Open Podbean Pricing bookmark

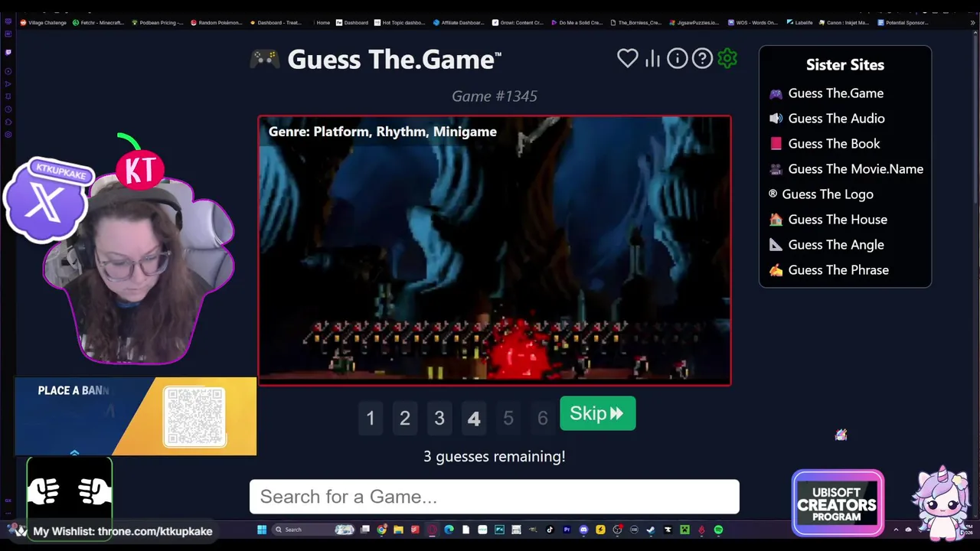(x=158, y=23)
